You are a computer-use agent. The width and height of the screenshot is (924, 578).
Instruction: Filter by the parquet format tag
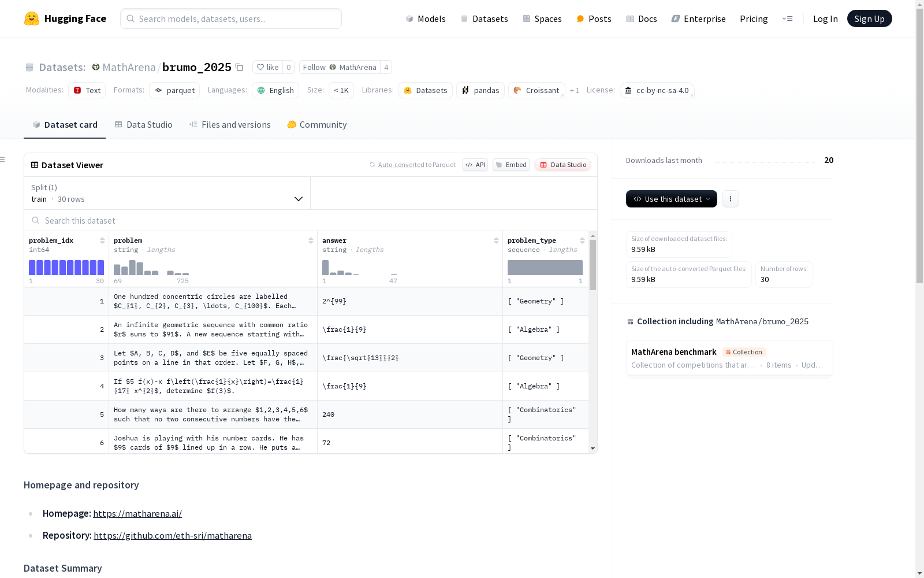point(174,90)
